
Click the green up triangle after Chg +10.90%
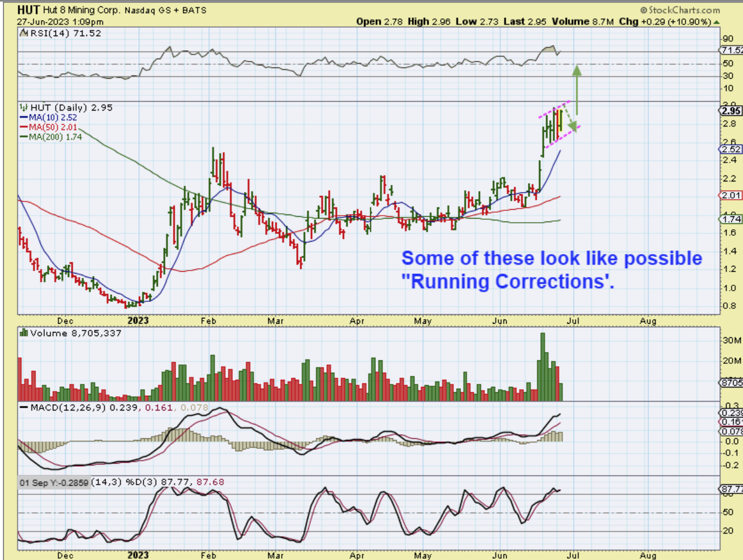[x=717, y=22]
